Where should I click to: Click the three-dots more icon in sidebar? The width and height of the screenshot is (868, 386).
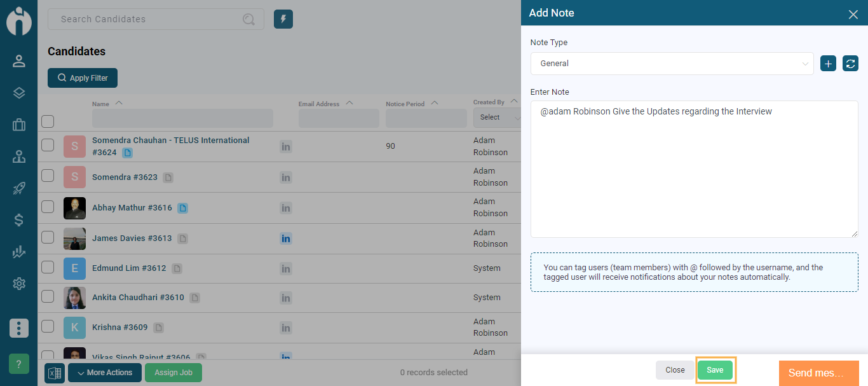point(19,328)
